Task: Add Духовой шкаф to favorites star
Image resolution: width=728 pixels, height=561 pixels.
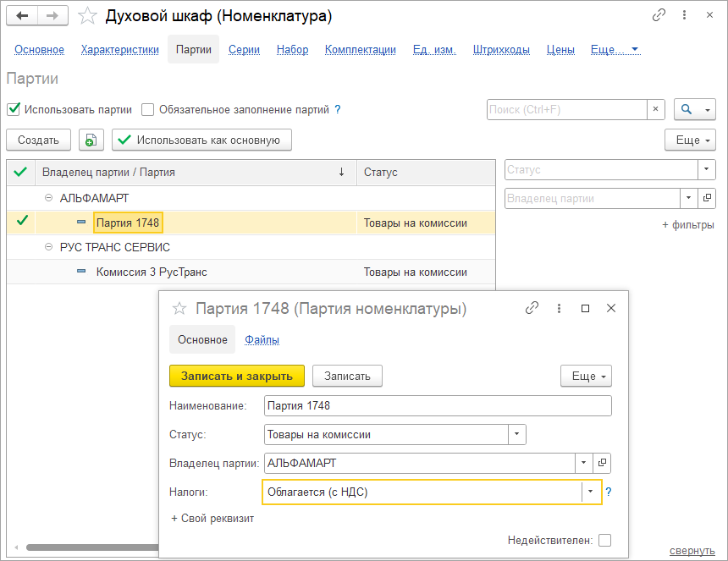Action: click(x=87, y=16)
